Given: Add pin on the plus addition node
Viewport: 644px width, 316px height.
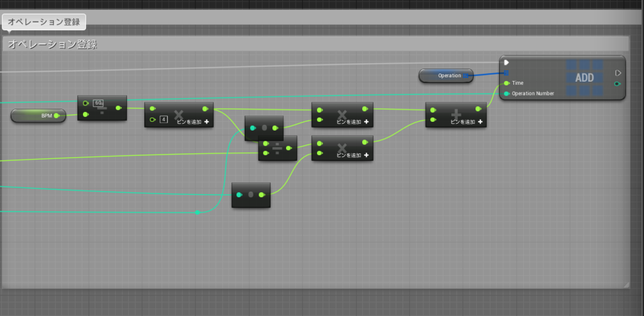Looking at the screenshot, I should coord(466,122).
